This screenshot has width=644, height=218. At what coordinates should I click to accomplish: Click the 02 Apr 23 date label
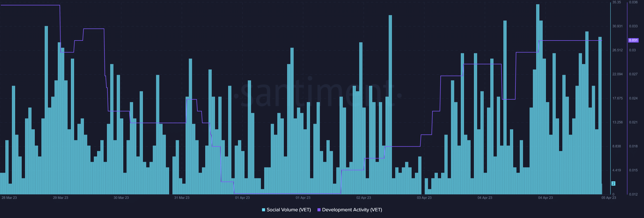(364, 198)
